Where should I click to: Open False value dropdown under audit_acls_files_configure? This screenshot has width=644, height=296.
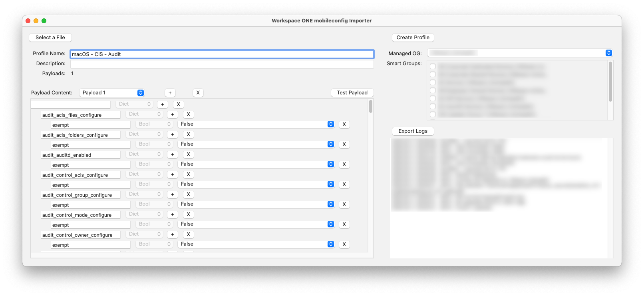(256, 124)
